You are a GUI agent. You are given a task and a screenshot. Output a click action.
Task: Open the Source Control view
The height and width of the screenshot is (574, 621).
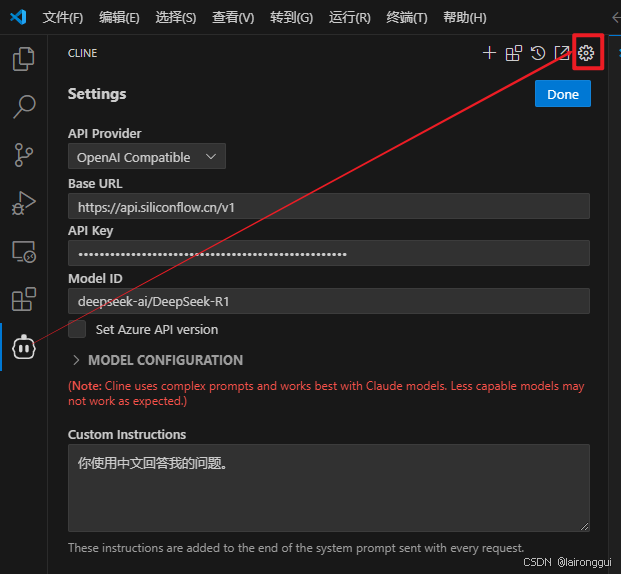pos(24,155)
